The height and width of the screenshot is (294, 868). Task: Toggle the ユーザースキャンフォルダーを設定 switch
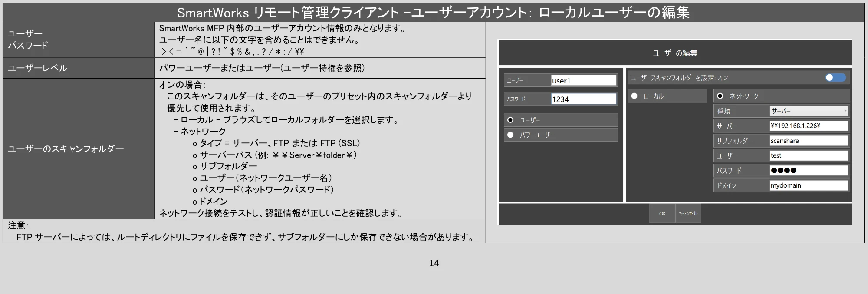pos(835,78)
